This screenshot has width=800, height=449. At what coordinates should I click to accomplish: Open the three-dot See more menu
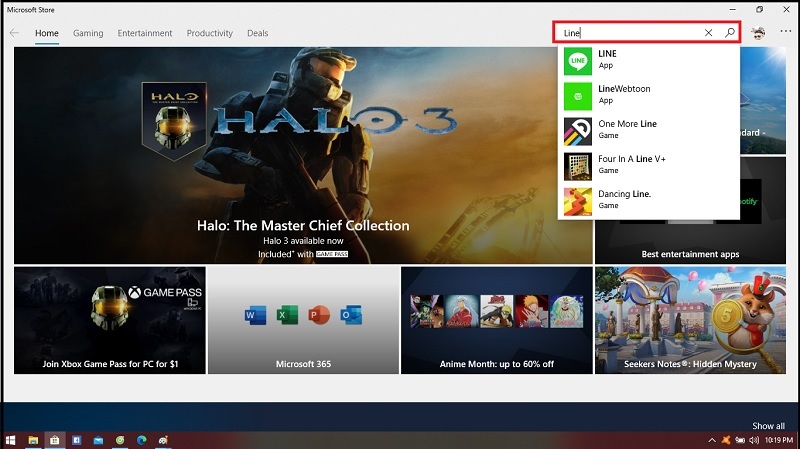click(x=785, y=33)
